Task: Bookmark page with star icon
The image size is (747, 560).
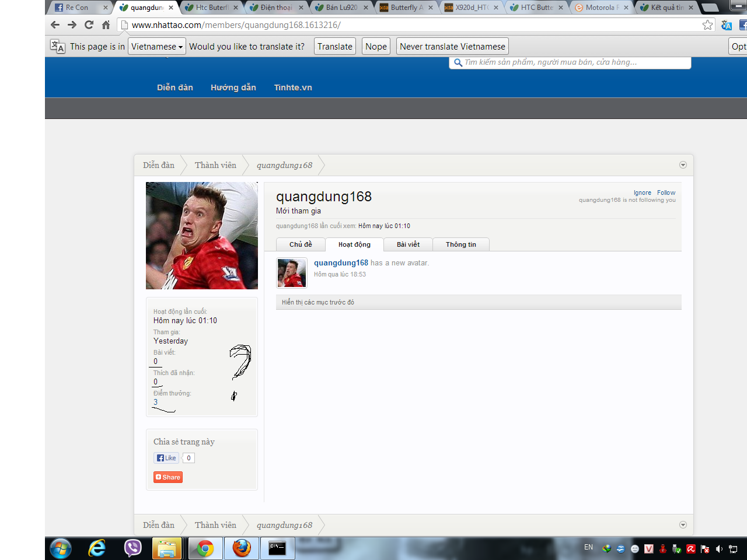Action: tap(707, 24)
